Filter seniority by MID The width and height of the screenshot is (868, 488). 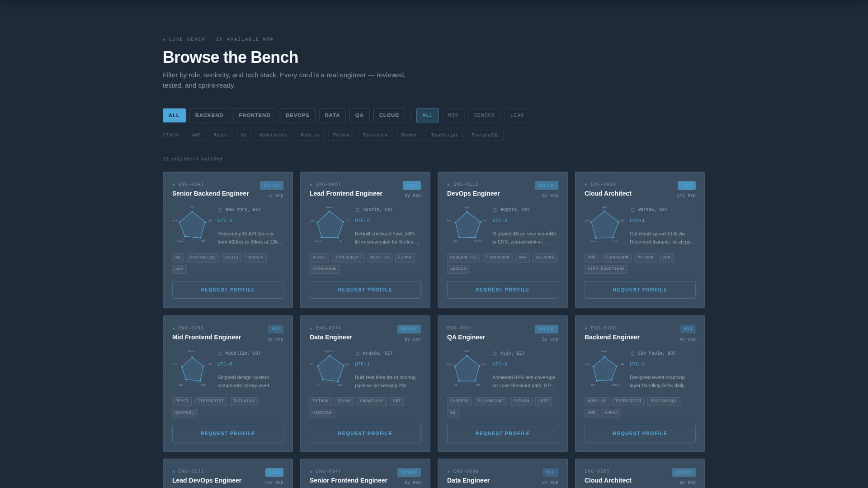pyautogui.click(x=453, y=115)
